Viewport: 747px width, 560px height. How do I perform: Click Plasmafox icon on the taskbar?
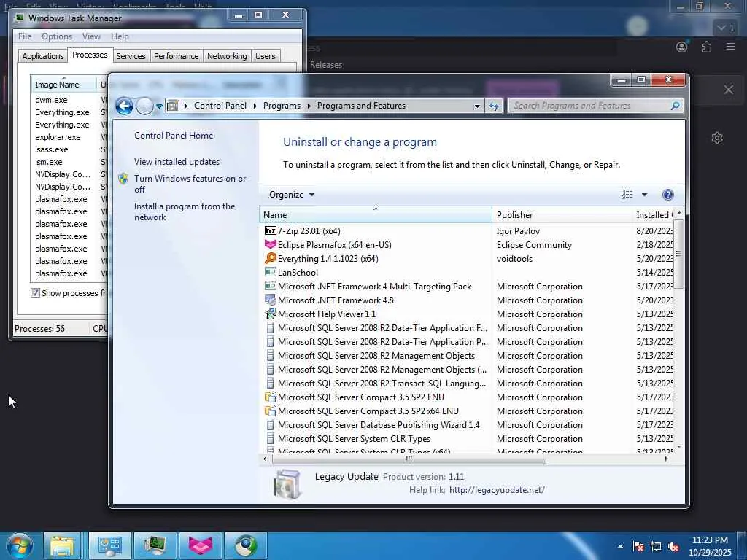click(x=201, y=545)
